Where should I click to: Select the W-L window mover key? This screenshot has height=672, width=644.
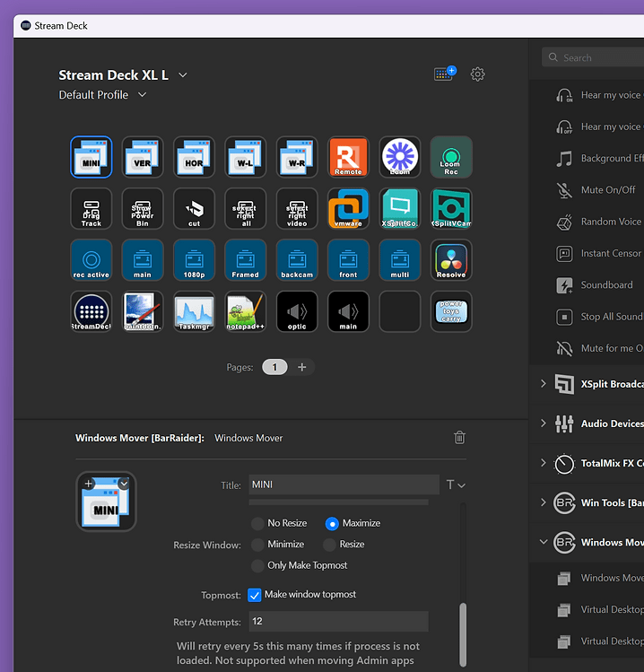coord(246,157)
